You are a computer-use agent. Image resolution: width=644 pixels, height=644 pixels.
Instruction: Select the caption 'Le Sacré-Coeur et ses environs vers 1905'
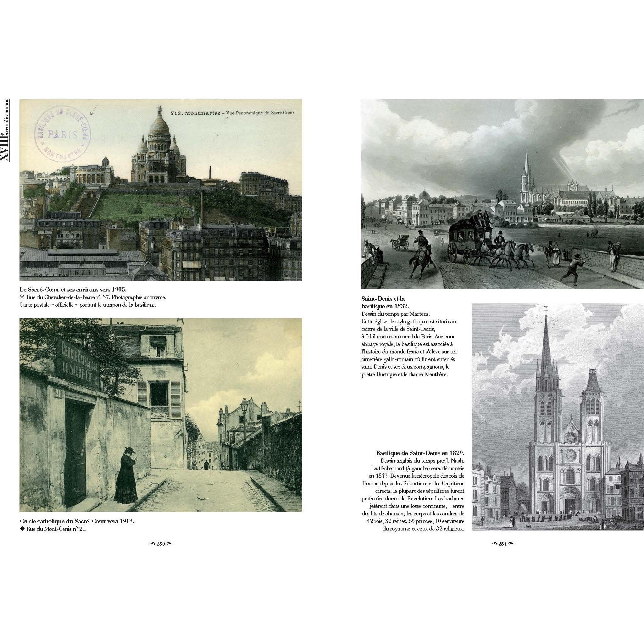(73, 289)
